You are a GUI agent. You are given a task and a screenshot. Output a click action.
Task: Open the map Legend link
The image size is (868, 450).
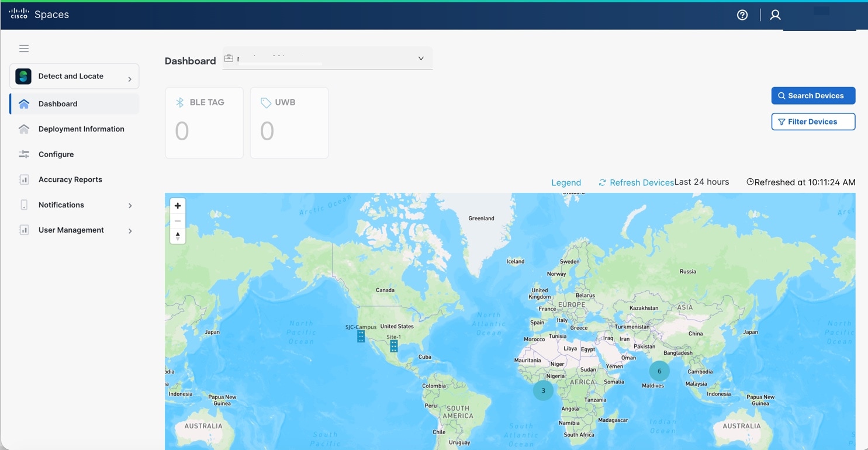pyautogui.click(x=566, y=183)
